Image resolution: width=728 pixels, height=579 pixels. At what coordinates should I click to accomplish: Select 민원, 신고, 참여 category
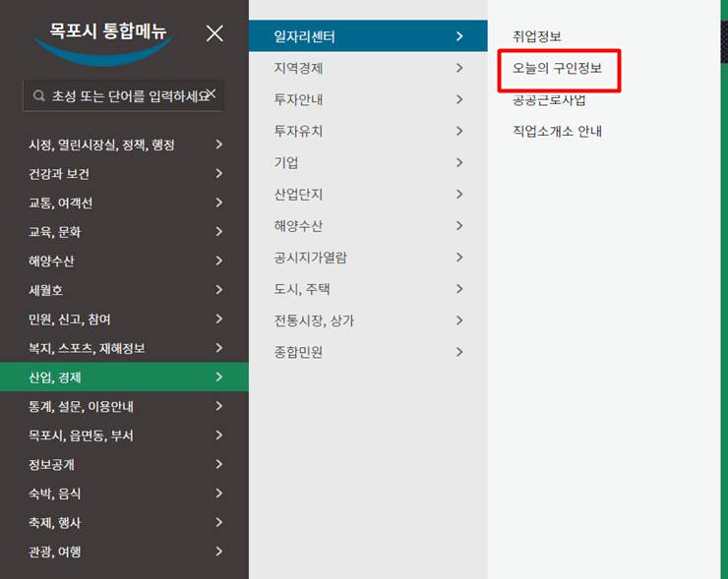[124, 319]
